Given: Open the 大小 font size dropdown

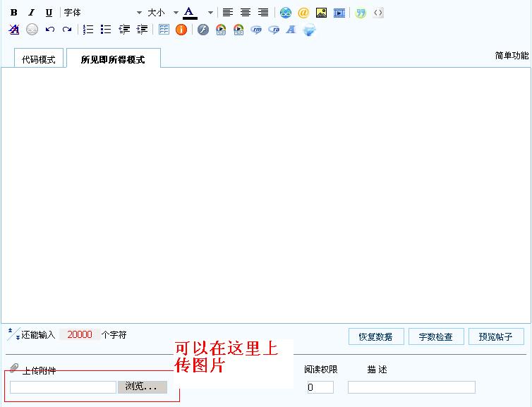Looking at the screenshot, I should coord(163,13).
